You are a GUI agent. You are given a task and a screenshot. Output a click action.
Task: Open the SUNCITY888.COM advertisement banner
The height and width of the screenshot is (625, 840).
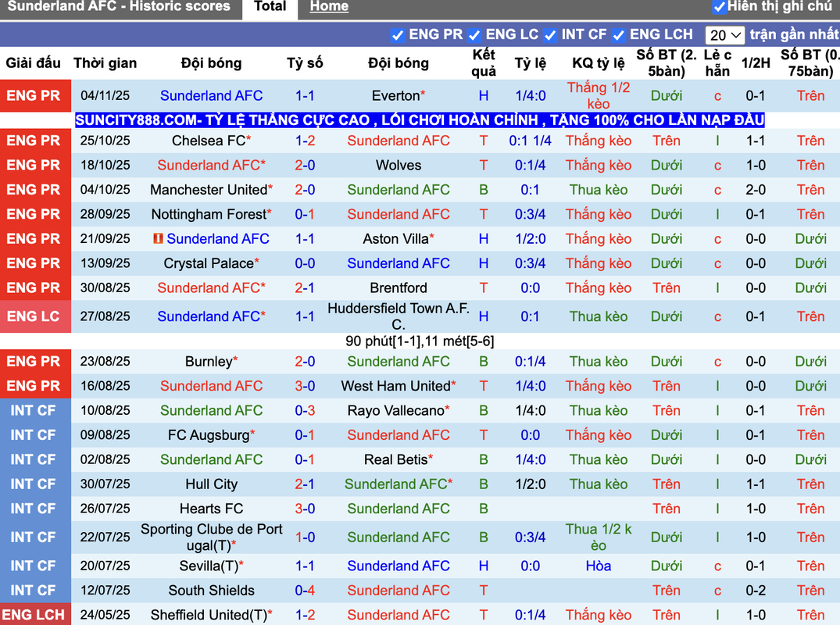point(420,120)
